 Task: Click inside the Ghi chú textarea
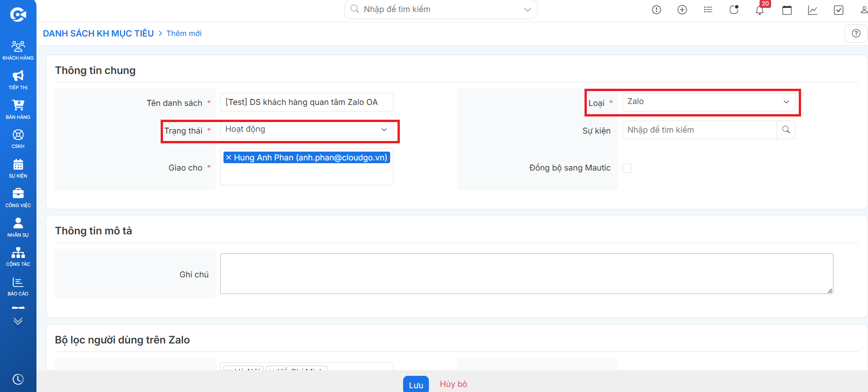pos(527,274)
